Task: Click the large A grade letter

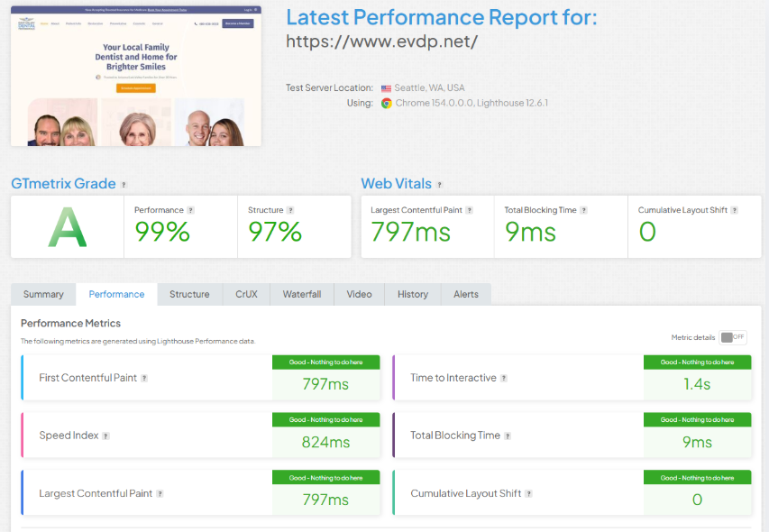Action: pyautogui.click(x=68, y=227)
